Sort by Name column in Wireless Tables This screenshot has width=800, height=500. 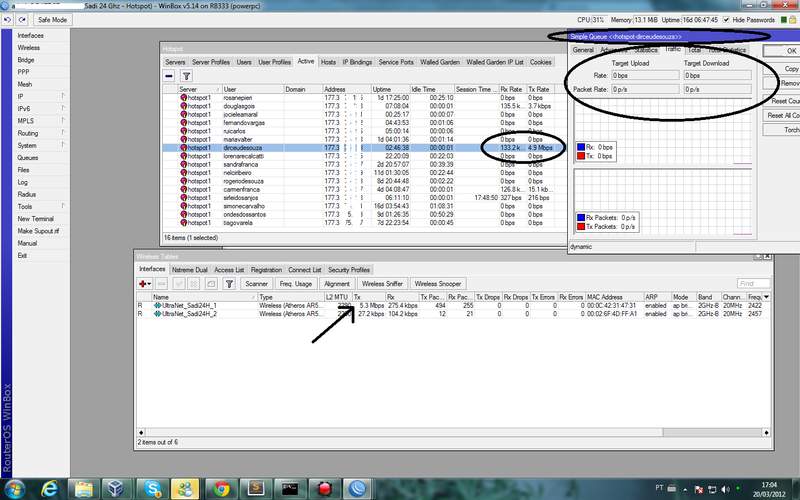[x=204, y=297]
